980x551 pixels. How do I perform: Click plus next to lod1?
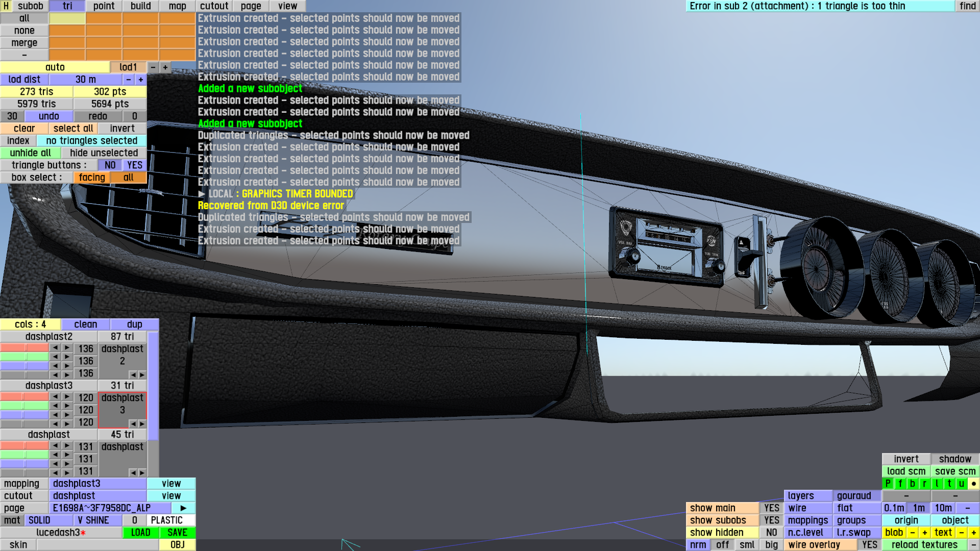(x=165, y=67)
